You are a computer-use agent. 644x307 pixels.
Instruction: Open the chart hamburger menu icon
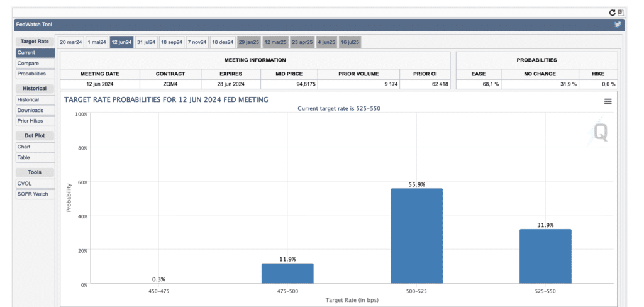point(608,101)
